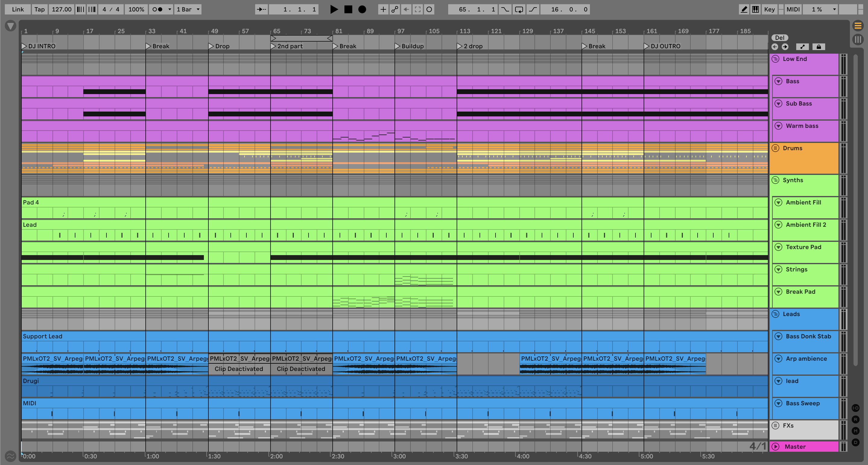Open the quantization 1 Bar dropdown

coord(188,9)
